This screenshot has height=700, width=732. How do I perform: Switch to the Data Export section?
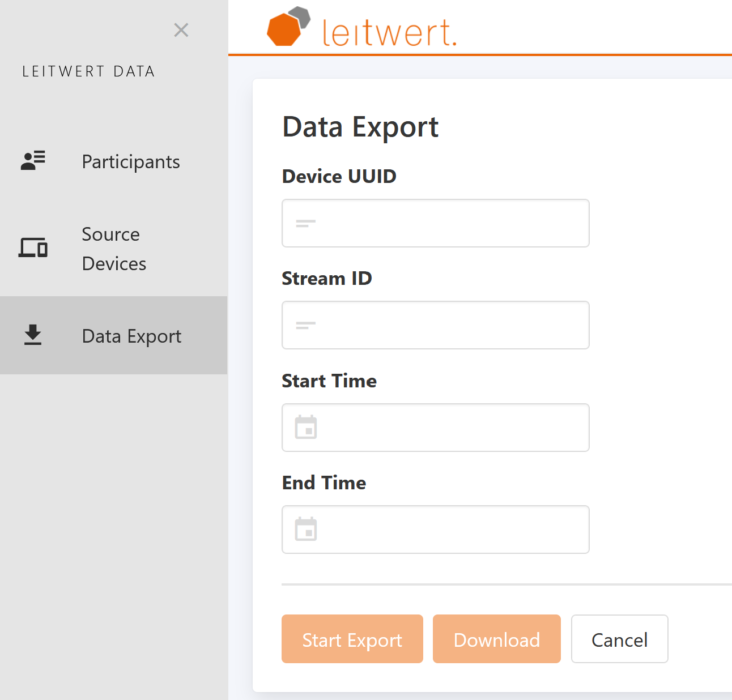pyautogui.click(x=131, y=335)
